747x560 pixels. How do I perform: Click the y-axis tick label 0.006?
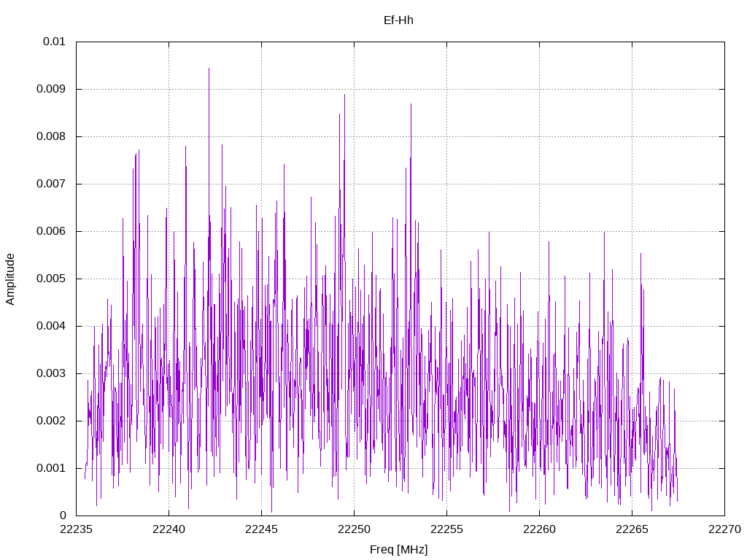click(51, 231)
